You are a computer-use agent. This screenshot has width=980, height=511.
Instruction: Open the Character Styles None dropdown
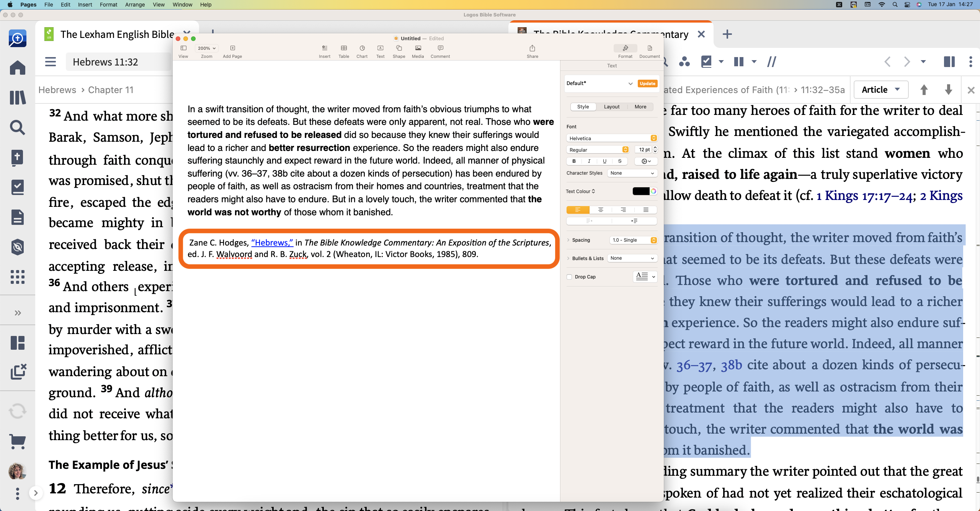click(632, 173)
